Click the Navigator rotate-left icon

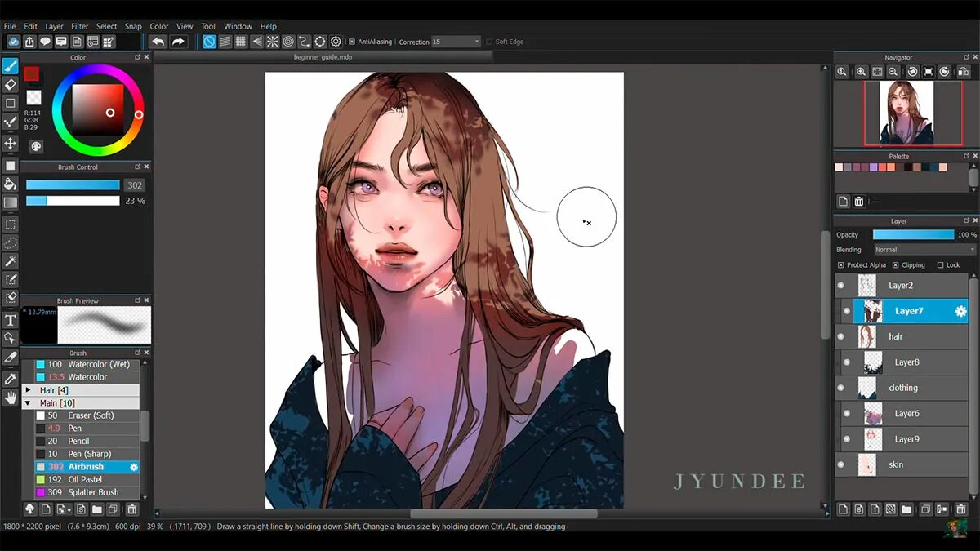point(912,72)
